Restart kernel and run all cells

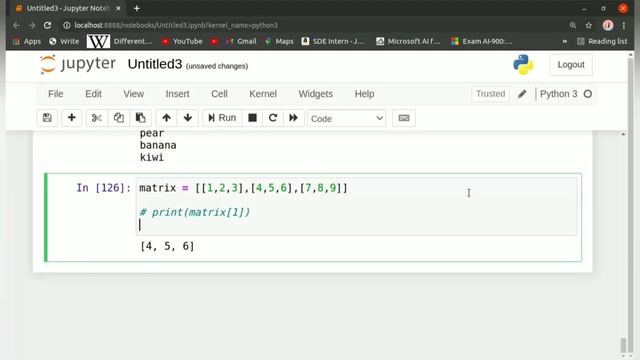tap(293, 118)
